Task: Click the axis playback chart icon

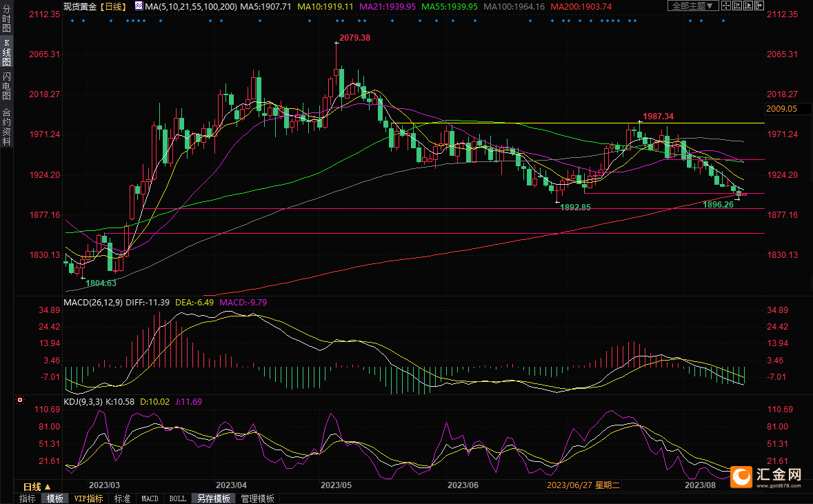Action: click(748, 6)
